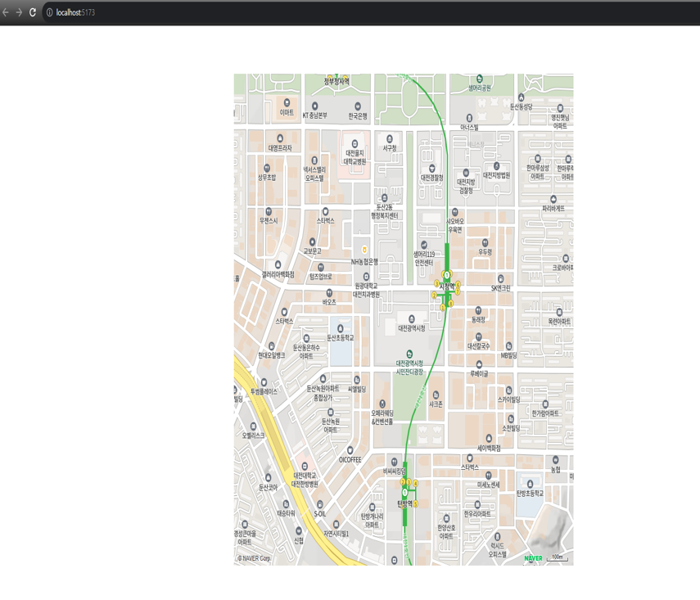
Task: Click the 둔산녹원아파트 종합상가 label
Action: [x=323, y=393]
